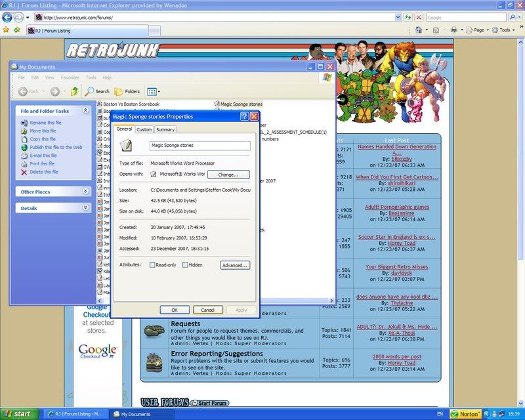Open the Adult? Pornographic games link
Screen dimensions: 525x420
click(x=397, y=207)
